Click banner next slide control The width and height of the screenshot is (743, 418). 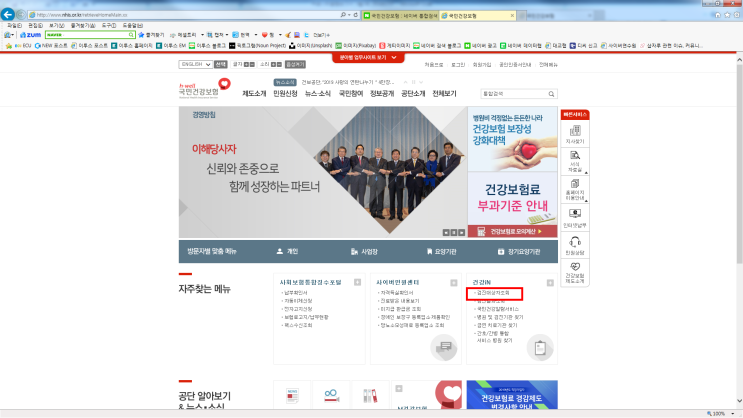coord(462,232)
